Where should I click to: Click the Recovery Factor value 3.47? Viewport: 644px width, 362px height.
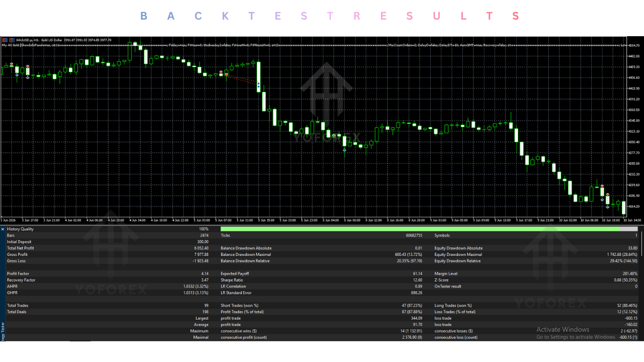tap(205, 280)
